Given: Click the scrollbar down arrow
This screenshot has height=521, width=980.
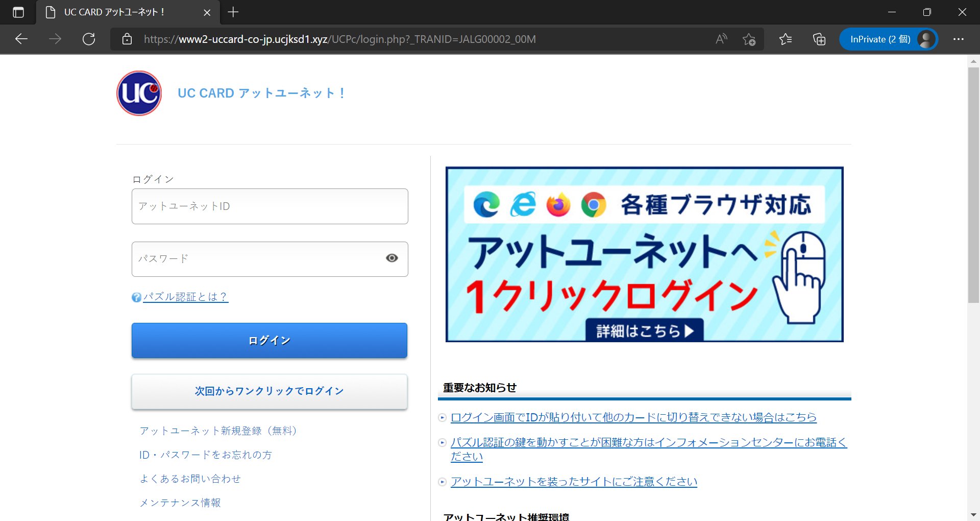Looking at the screenshot, I should tap(973, 515).
